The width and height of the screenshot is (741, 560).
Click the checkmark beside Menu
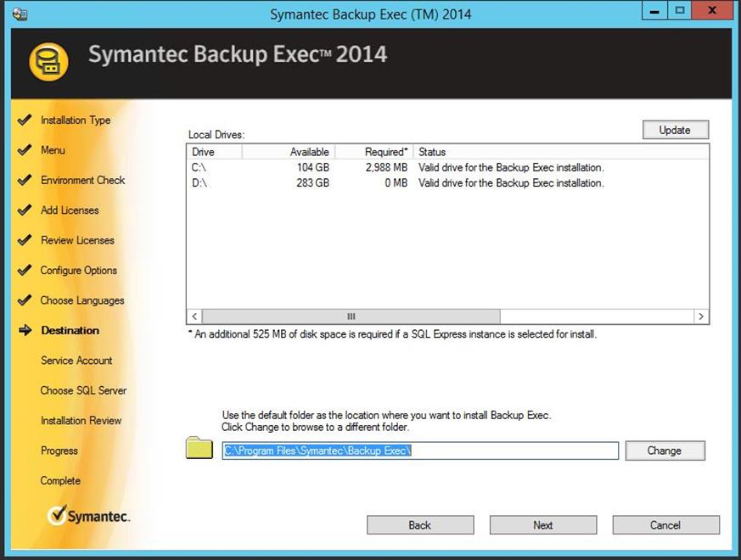click(25, 150)
